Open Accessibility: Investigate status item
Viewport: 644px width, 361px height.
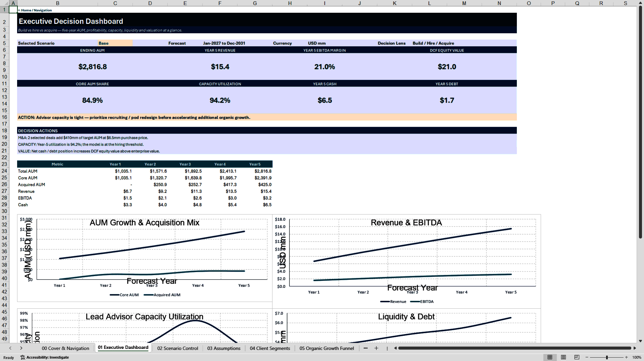coord(45,357)
